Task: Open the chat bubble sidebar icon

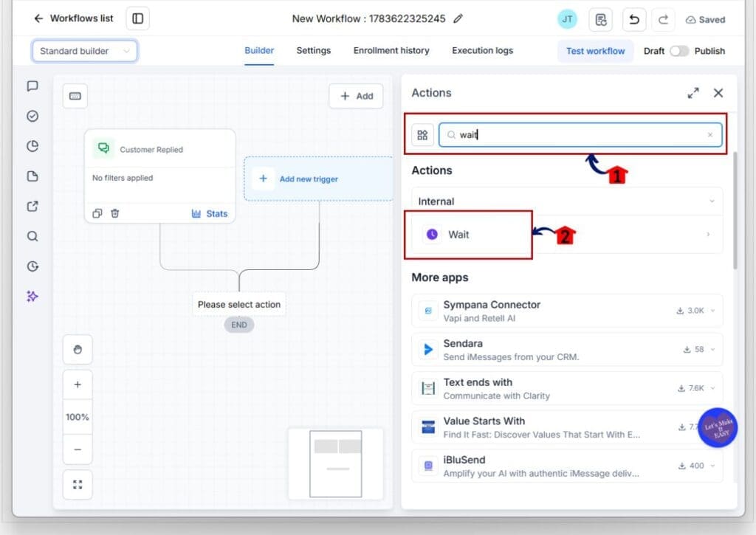Action: (x=32, y=86)
